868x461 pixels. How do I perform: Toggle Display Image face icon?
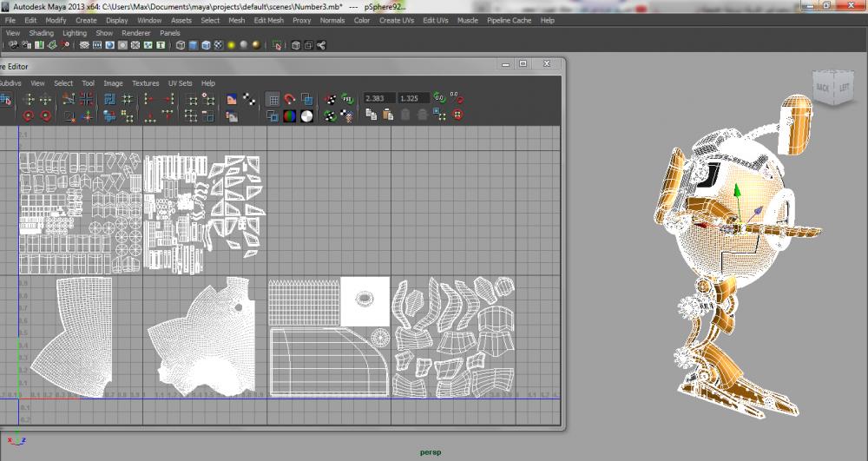point(232,99)
